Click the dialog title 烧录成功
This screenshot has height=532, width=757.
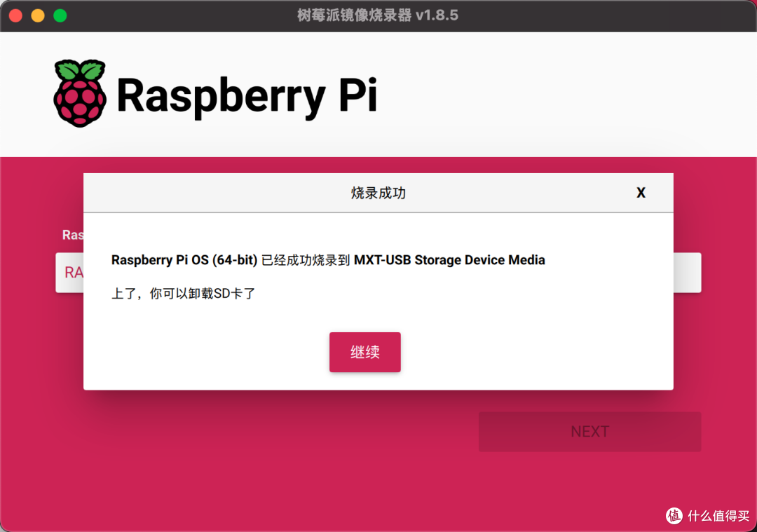pos(378,193)
